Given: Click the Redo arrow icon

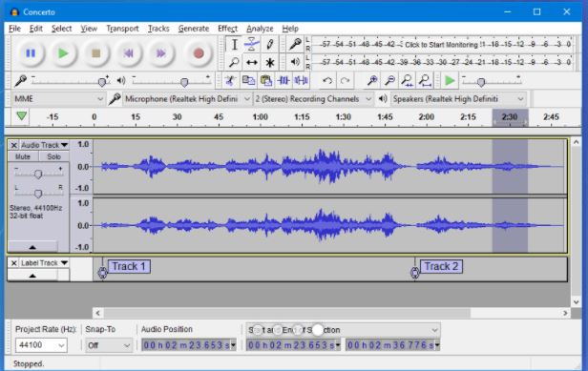Looking at the screenshot, I should click(345, 80).
